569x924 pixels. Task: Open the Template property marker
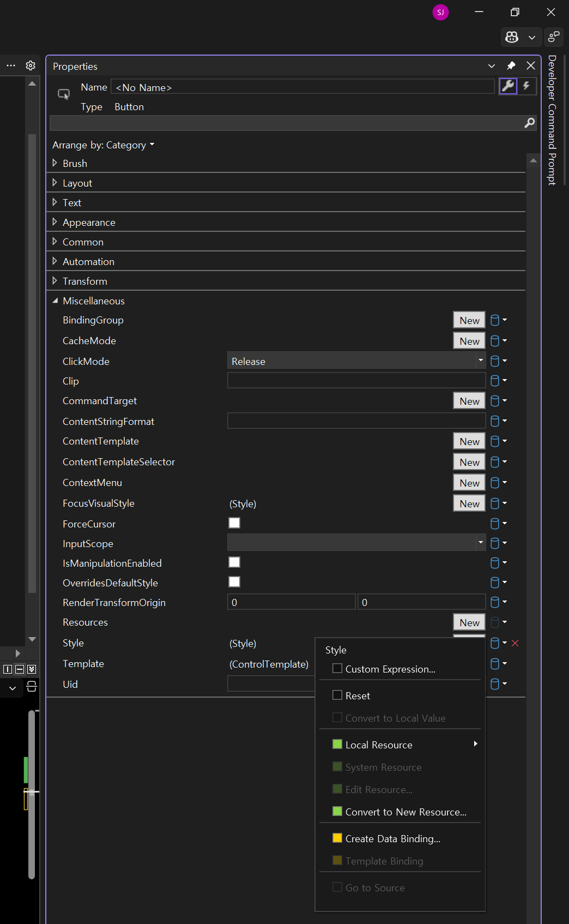point(498,664)
